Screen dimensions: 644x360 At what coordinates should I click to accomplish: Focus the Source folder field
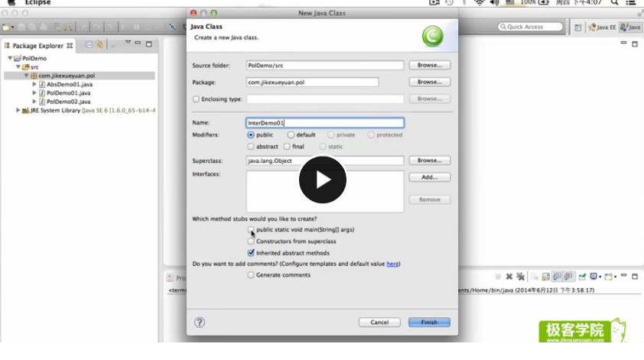[325, 65]
